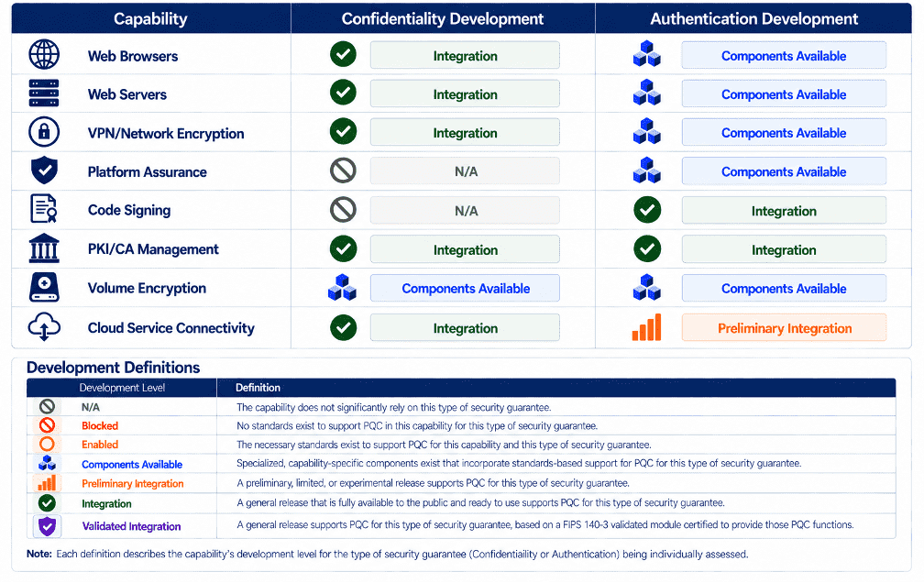
Task: Select the purple shield Validated Integration icon
Action: point(47,526)
